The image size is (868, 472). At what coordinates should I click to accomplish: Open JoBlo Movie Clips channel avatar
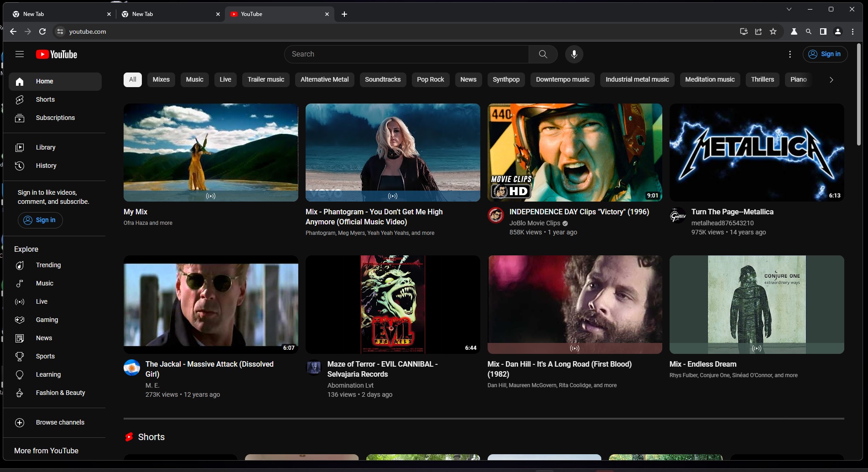496,215
